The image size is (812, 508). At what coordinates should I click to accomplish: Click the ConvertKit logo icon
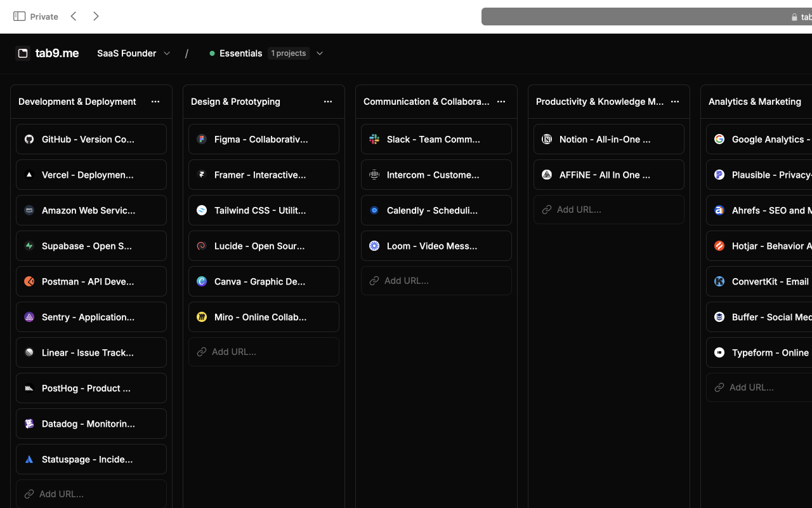point(719,281)
